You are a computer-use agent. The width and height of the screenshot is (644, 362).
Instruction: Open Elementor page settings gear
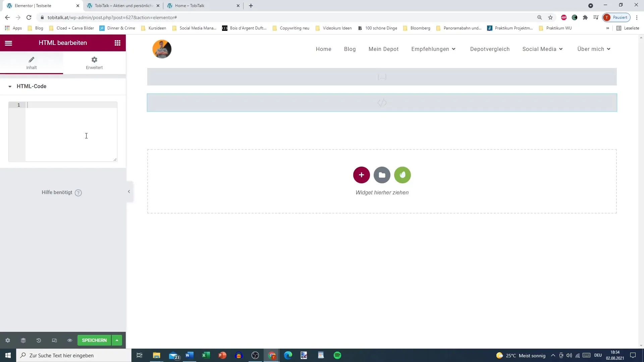[x=8, y=341]
